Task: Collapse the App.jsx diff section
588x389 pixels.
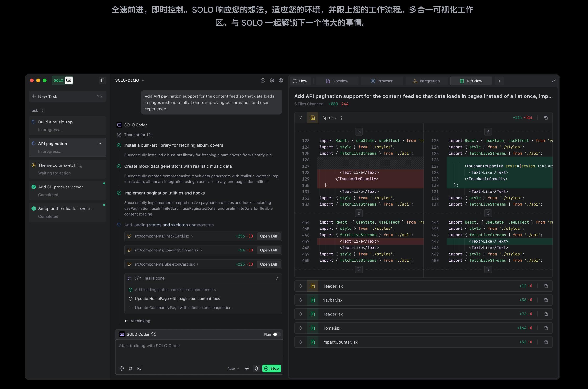Action: click(x=301, y=118)
